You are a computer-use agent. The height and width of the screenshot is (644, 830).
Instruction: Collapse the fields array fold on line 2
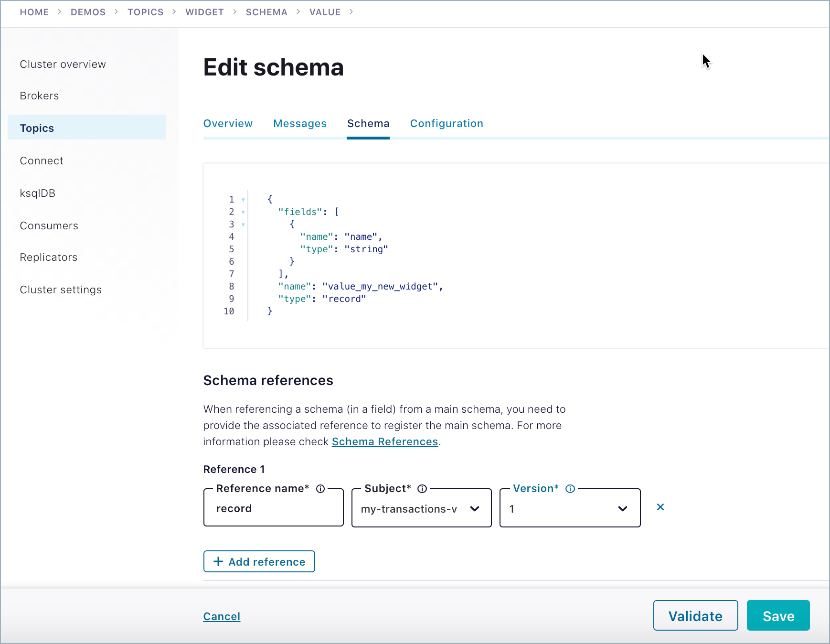(x=243, y=212)
